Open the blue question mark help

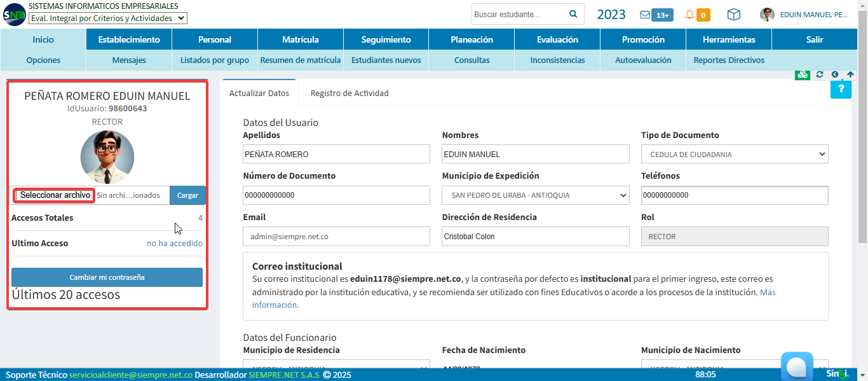point(841,90)
